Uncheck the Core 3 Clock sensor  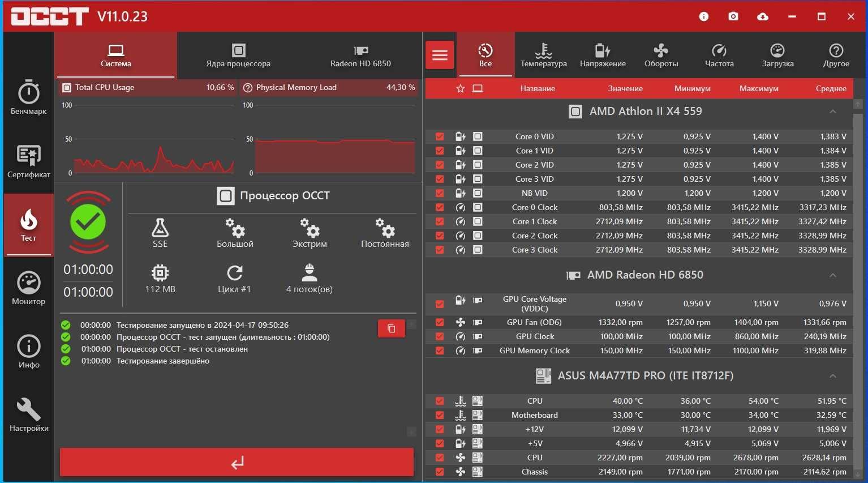(440, 250)
